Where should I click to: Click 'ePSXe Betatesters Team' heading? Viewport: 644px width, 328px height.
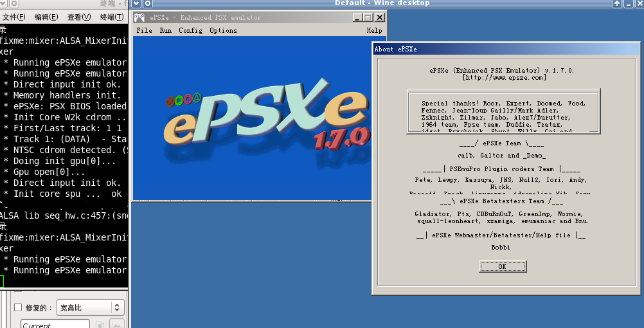tap(501, 201)
